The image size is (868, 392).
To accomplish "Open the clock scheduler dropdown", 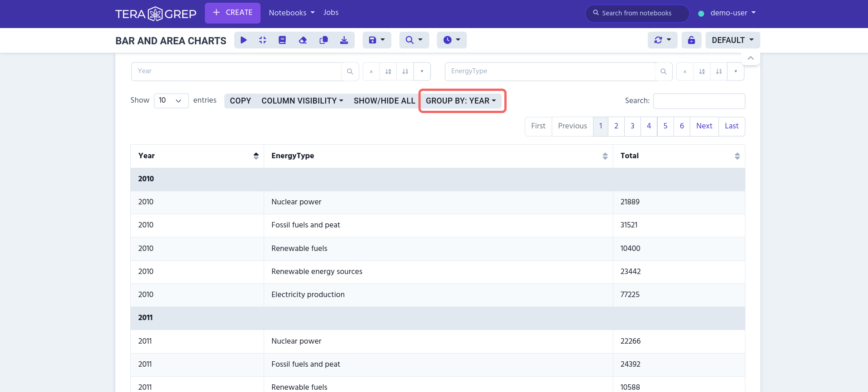I will (x=451, y=40).
